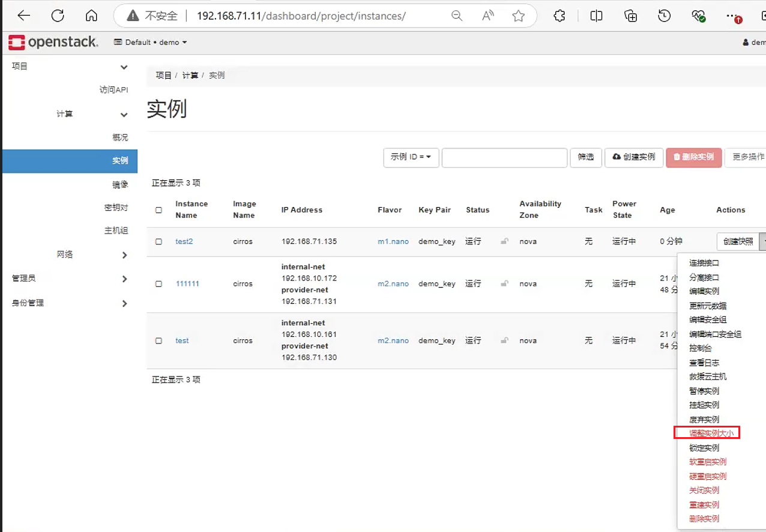Click the 创建实例 button

point(634,157)
